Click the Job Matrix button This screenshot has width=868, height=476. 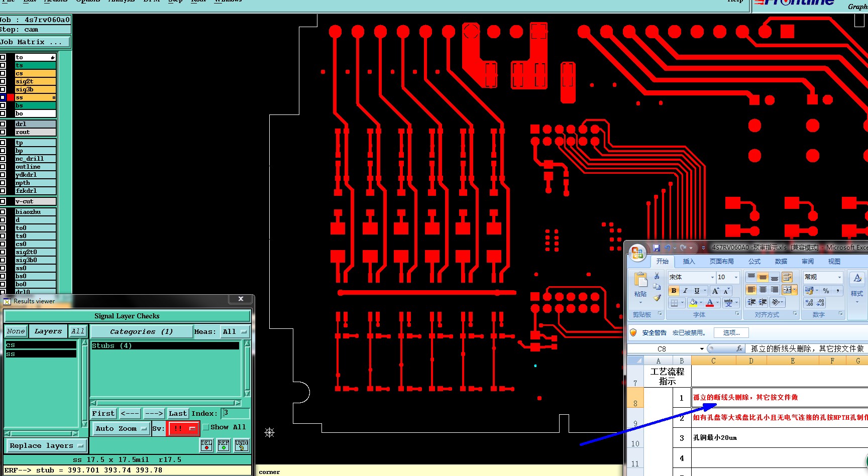point(35,42)
